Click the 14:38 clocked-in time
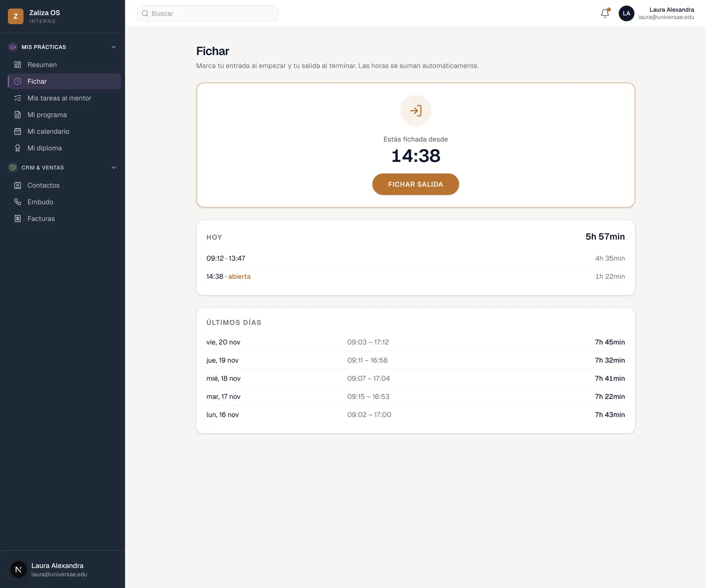 tap(416, 156)
